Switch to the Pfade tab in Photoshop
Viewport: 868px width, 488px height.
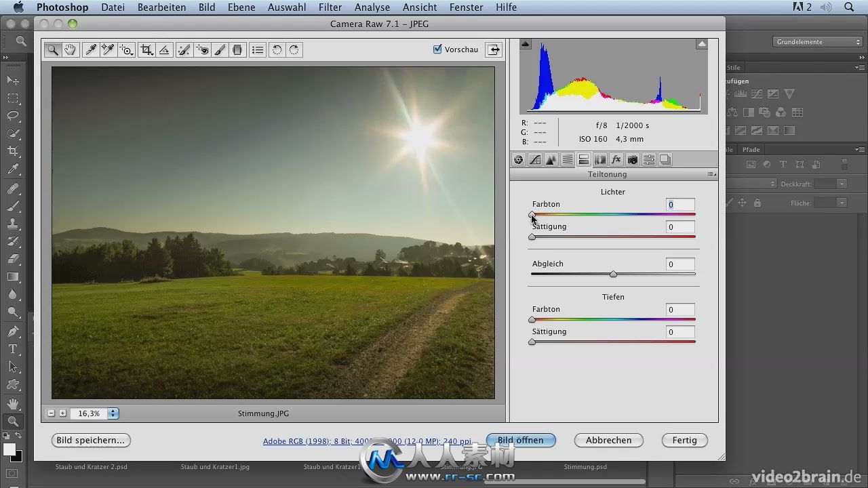click(751, 149)
